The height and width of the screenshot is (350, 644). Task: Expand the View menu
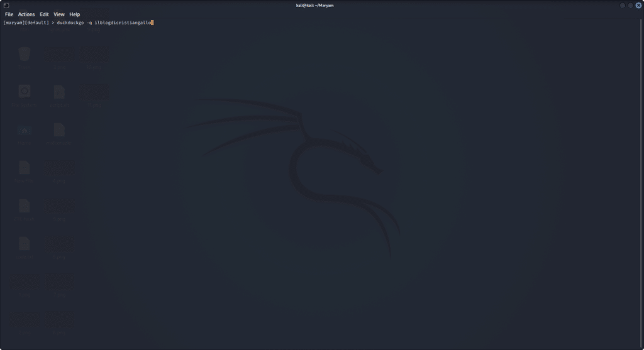[x=59, y=14]
